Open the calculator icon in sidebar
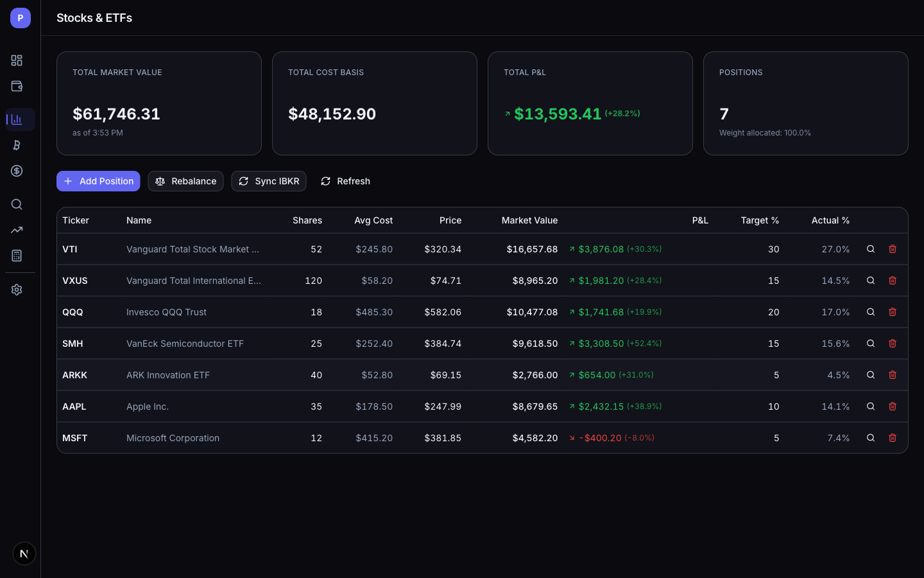This screenshot has height=578, width=924. 17,256
